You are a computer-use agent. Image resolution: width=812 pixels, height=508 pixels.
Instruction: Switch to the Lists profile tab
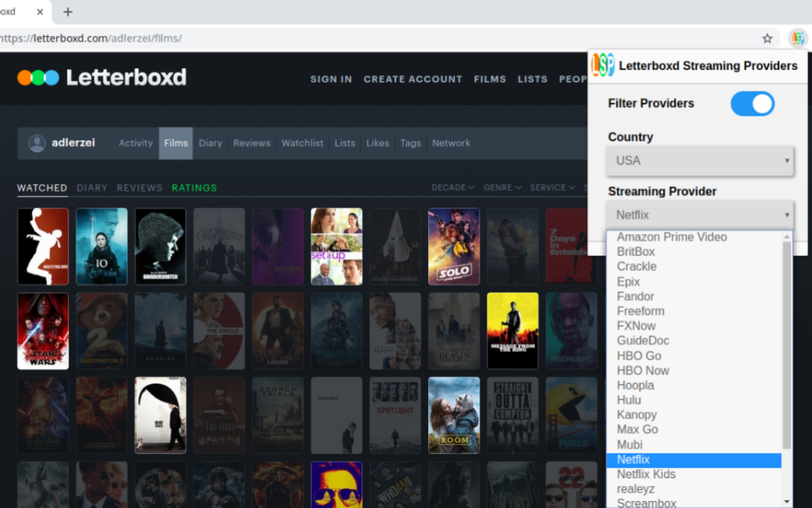(345, 144)
